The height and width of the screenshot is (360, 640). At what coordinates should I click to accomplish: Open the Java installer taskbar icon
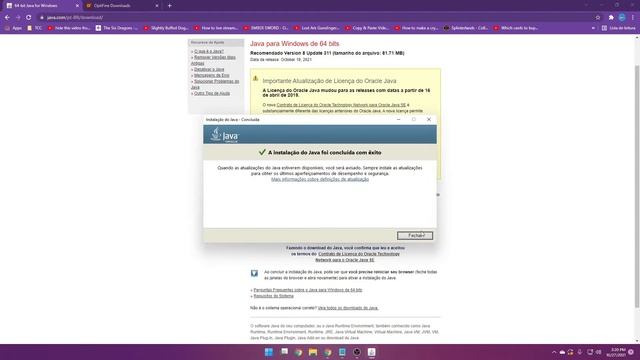coord(371,352)
